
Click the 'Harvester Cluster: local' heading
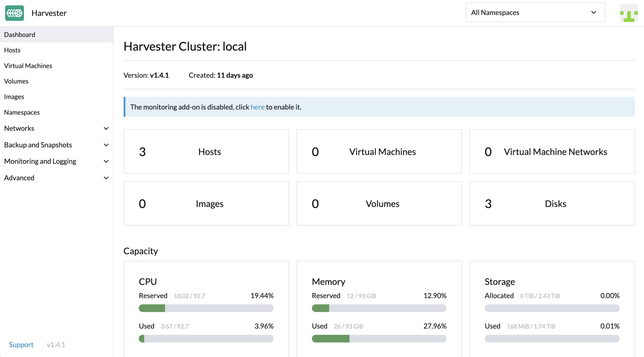pos(185,47)
